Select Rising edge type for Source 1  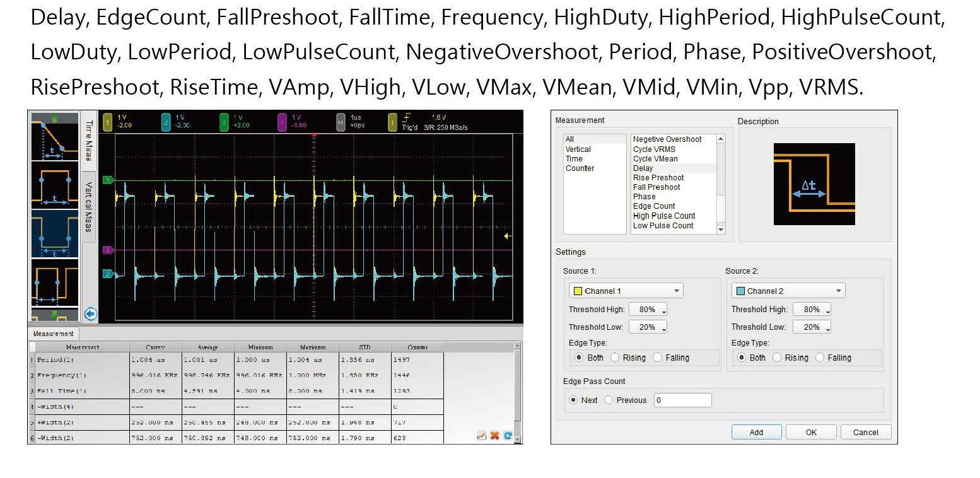(x=615, y=358)
